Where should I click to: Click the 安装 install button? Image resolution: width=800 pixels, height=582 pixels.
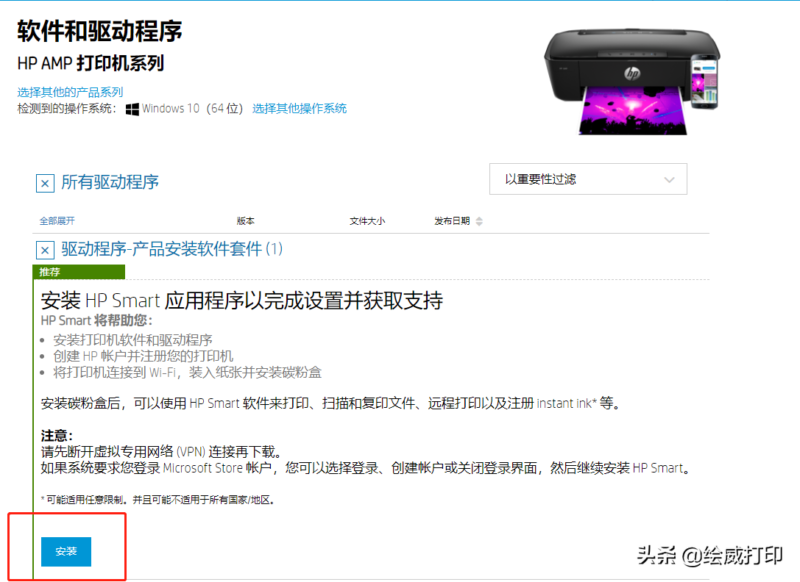65,551
